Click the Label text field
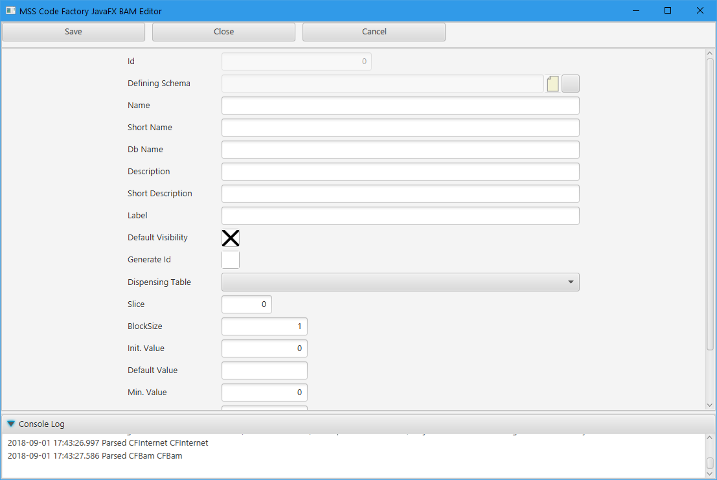This screenshot has width=717, height=480. coord(400,216)
